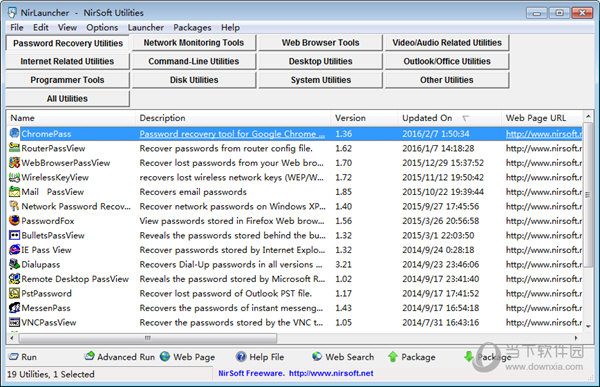The height and width of the screenshot is (387, 600).
Task: Click the ChromePass globe icon
Action: (x=14, y=133)
